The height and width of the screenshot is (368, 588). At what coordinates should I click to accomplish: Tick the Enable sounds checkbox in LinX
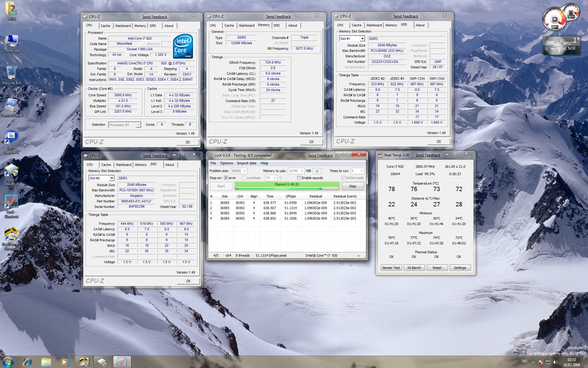pos(299,178)
